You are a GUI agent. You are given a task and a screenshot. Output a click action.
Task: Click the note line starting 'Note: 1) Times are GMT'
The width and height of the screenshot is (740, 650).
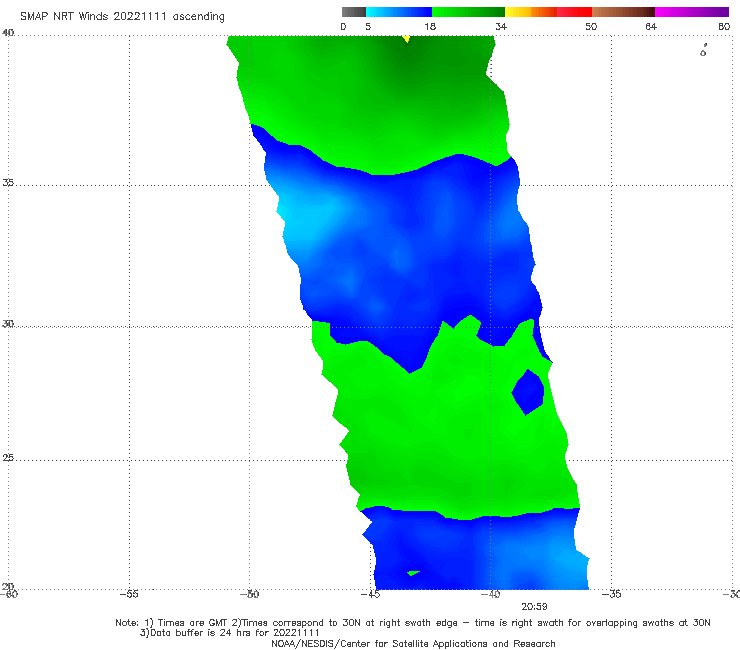[x=412, y=623]
